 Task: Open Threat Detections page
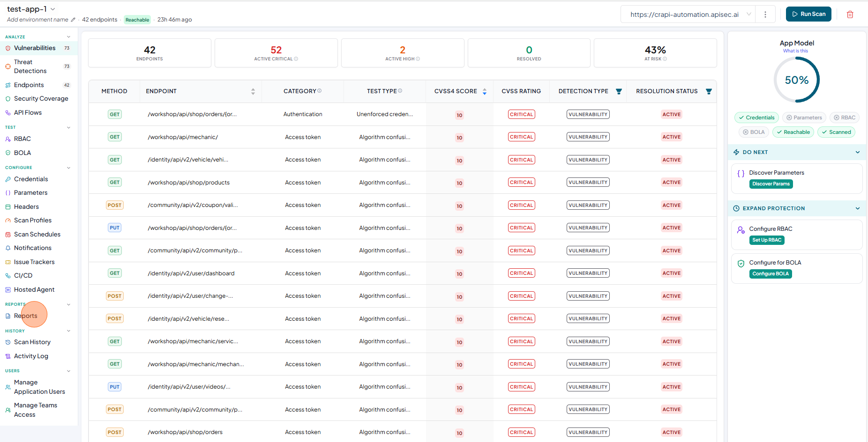(x=38, y=66)
